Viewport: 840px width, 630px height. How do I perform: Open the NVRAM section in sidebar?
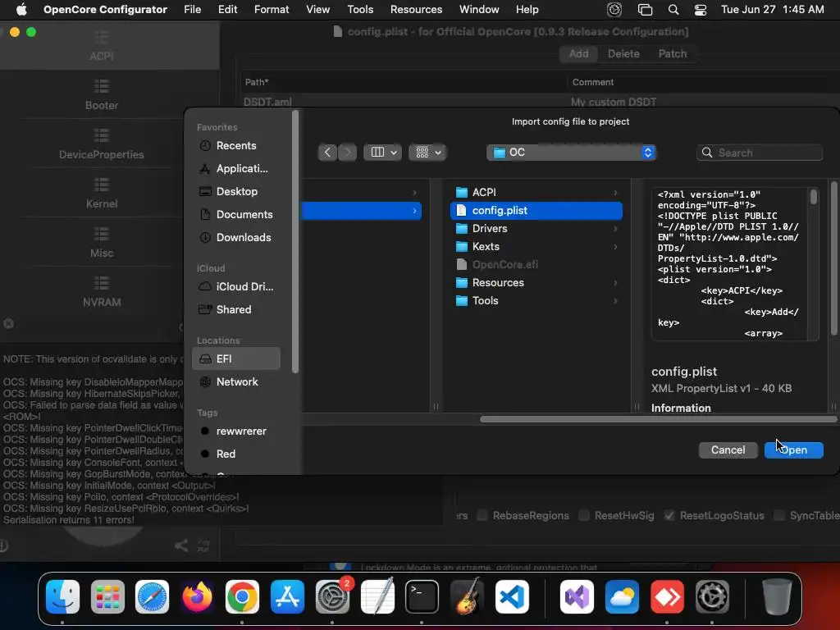(x=101, y=292)
